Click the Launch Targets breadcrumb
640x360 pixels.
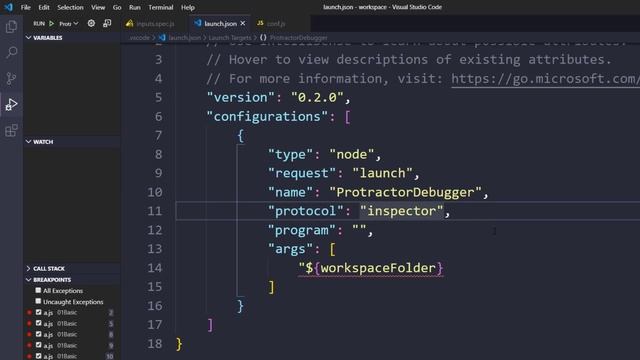229,38
